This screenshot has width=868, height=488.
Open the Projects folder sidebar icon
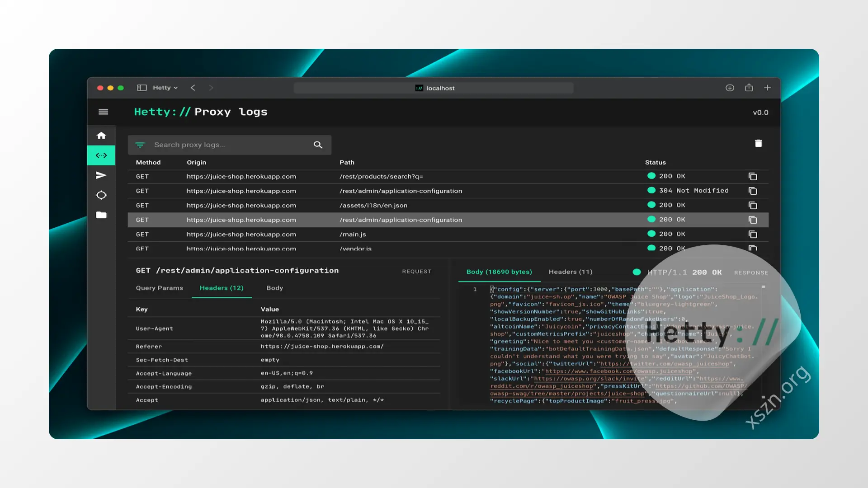point(101,215)
